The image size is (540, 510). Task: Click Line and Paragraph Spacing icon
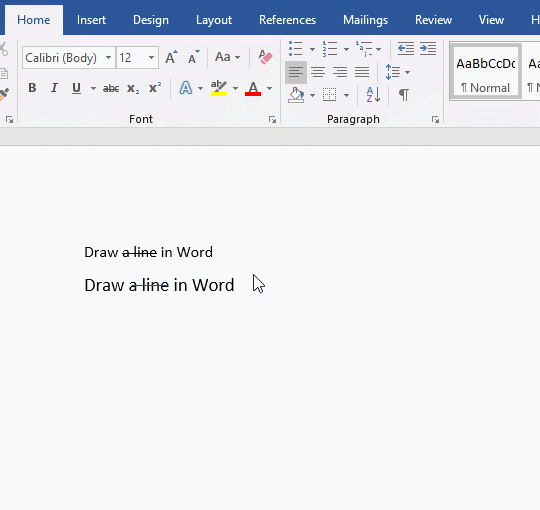(x=393, y=72)
